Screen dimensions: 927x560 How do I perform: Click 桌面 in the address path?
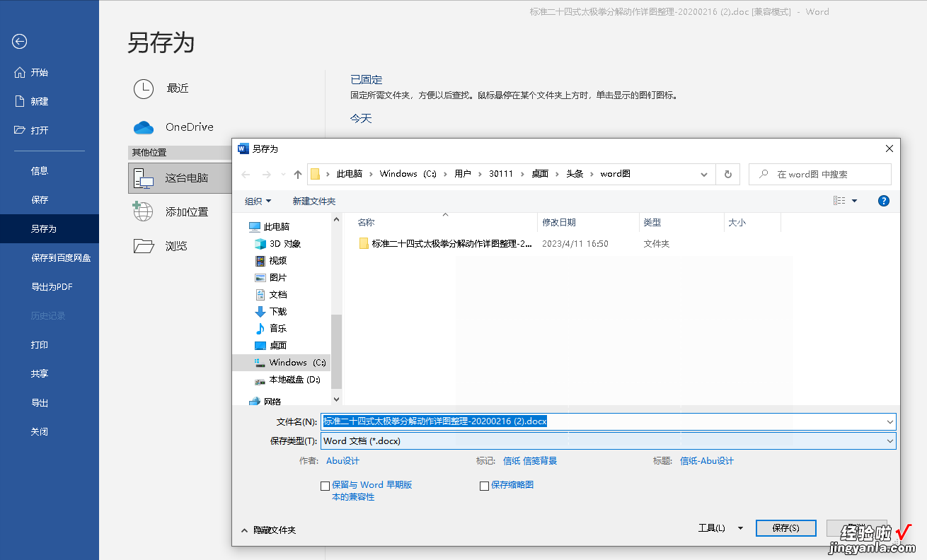coord(540,174)
